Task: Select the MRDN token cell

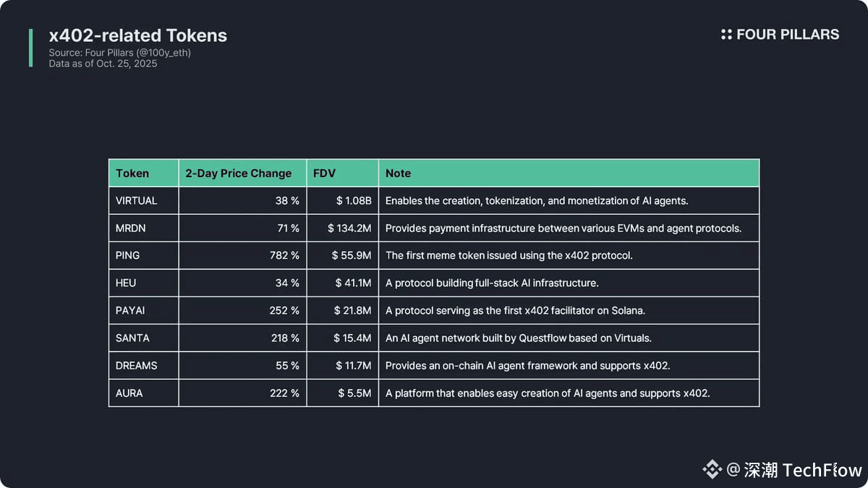Action: [x=130, y=228]
